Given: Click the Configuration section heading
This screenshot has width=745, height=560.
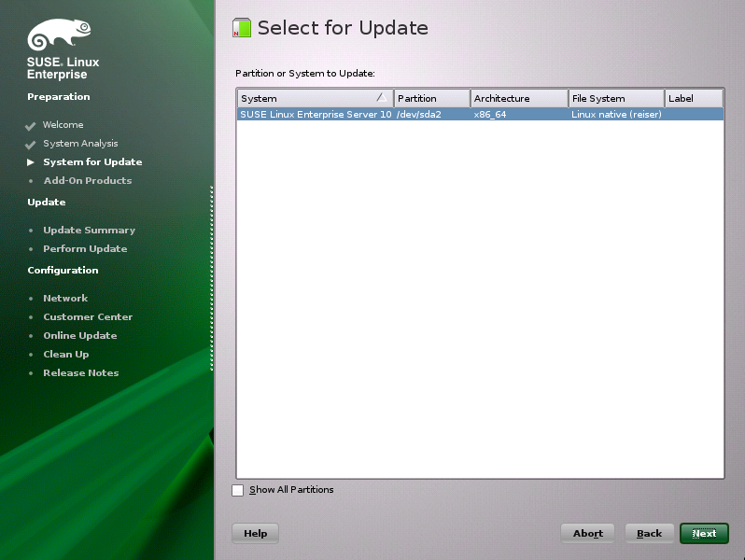Looking at the screenshot, I should tap(63, 271).
